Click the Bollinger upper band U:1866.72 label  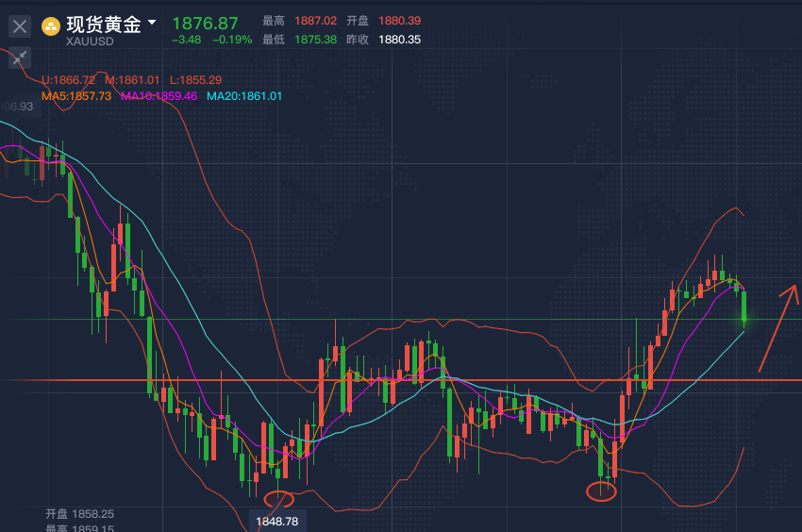[69, 80]
